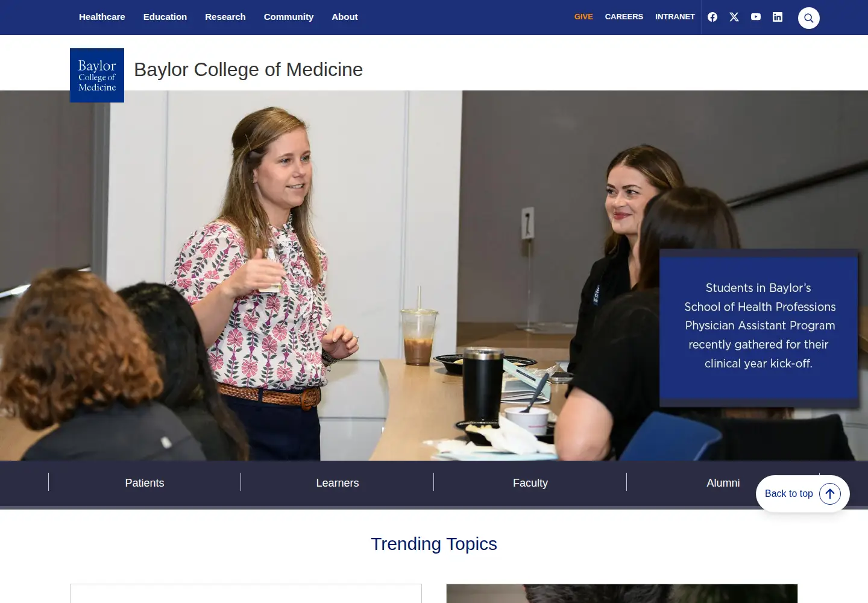Select the Alumni audience tab

click(x=723, y=483)
